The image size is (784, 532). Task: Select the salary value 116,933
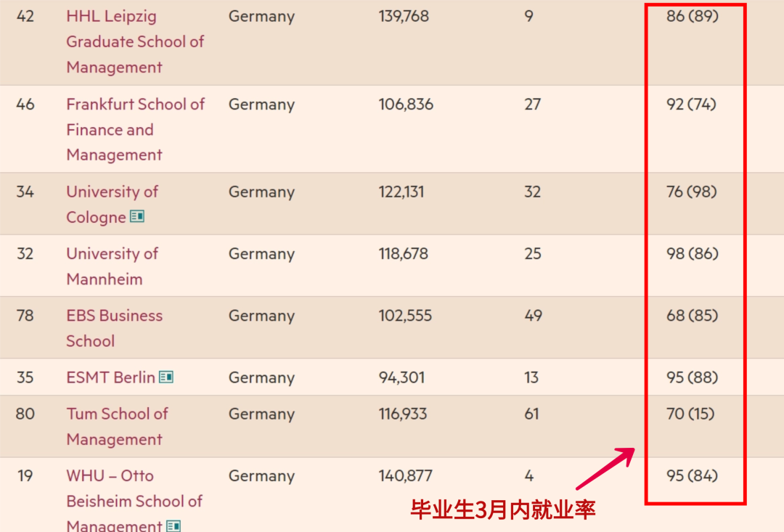point(402,414)
